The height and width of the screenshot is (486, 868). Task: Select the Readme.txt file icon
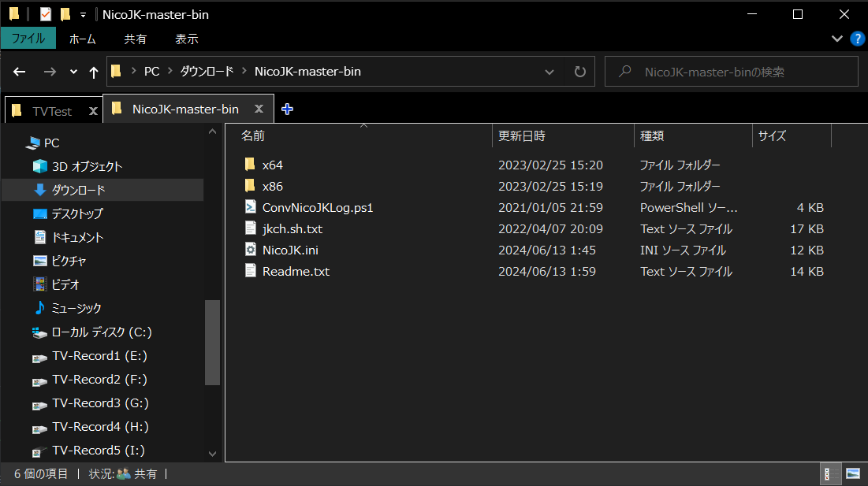pyautogui.click(x=250, y=270)
